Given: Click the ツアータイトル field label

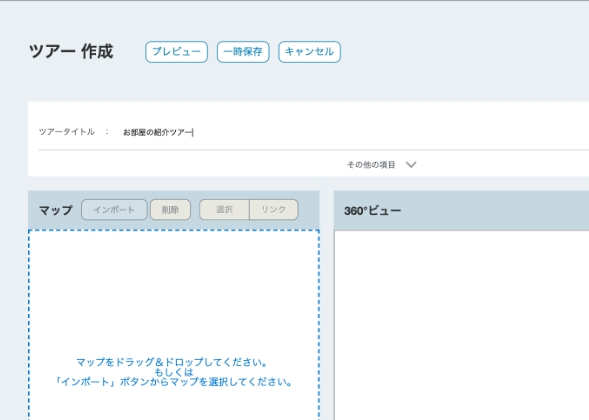Looking at the screenshot, I should 67,132.
